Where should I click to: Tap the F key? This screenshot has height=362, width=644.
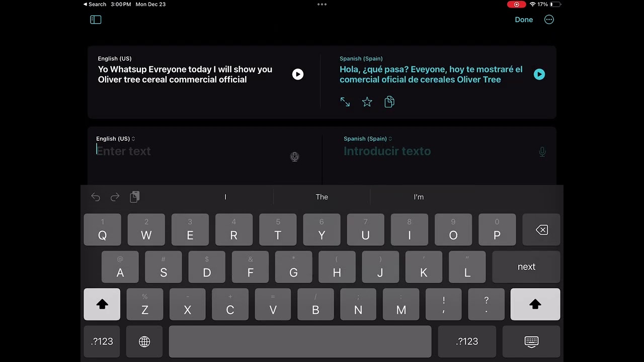click(x=251, y=267)
